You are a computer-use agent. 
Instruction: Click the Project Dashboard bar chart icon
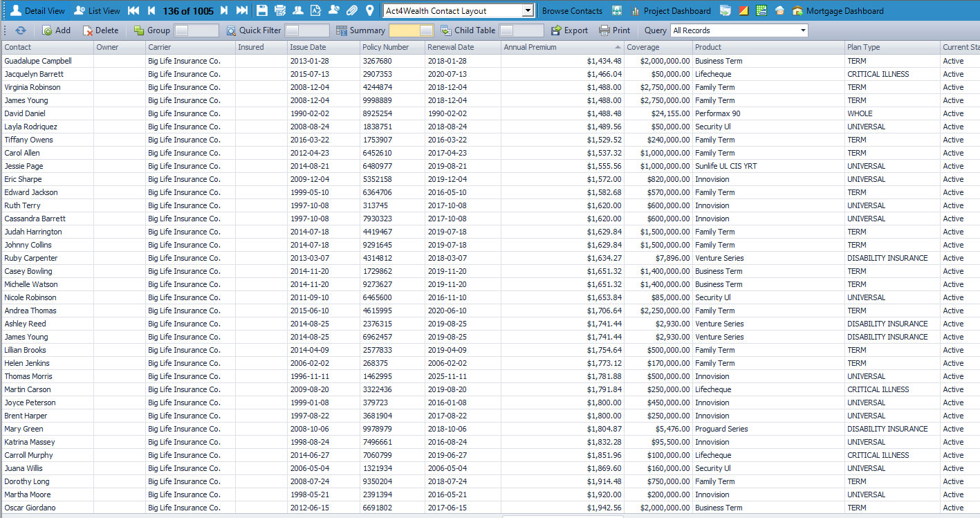pyautogui.click(x=635, y=10)
